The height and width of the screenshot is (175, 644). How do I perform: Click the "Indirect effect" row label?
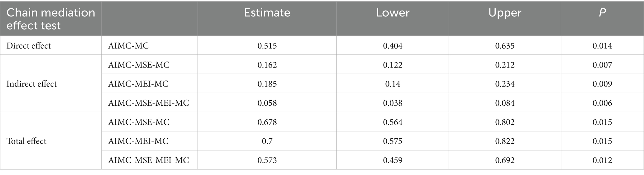pyautogui.click(x=31, y=84)
